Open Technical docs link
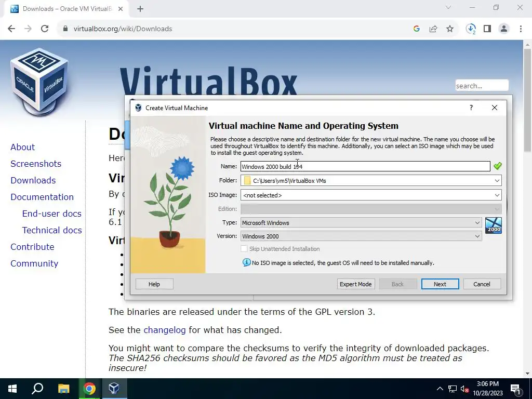 point(52,230)
